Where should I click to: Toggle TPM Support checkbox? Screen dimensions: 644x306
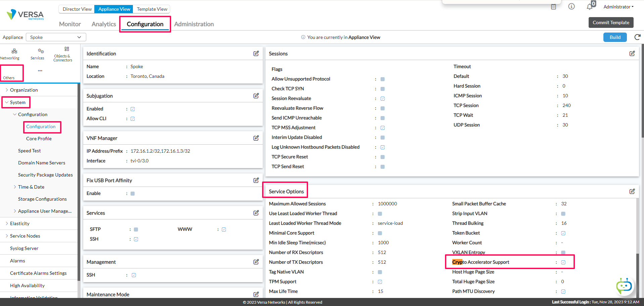(380, 282)
